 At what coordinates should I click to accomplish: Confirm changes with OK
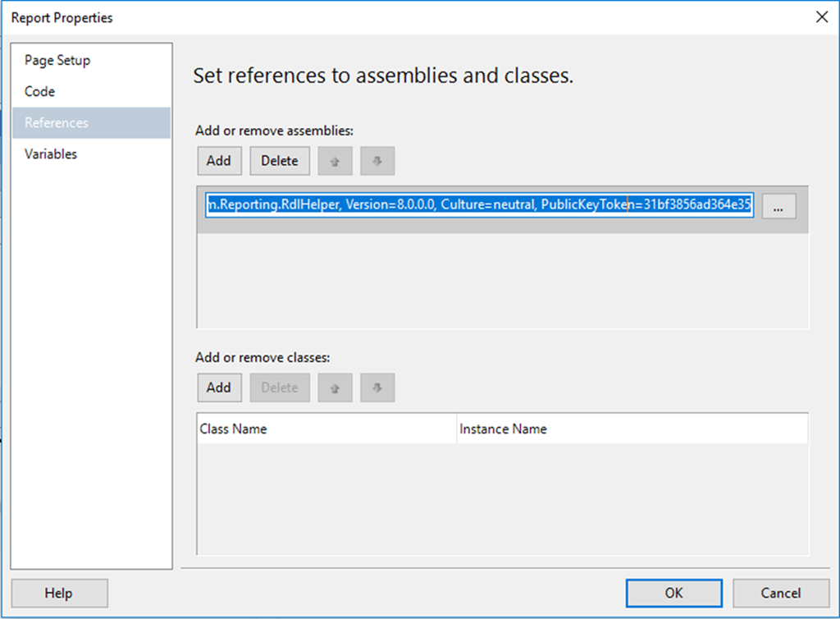pyautogui.click(x=674, y=593)
